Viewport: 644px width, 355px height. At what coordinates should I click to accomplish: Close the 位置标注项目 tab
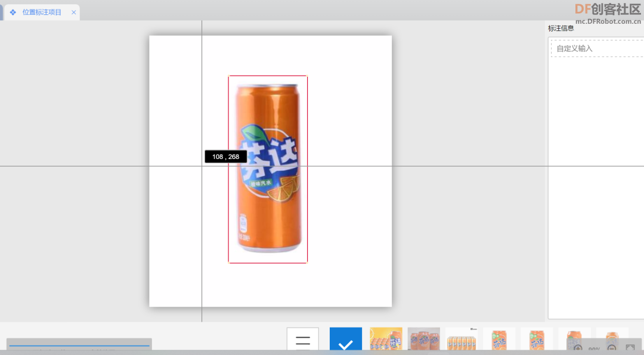click(73, 13)
